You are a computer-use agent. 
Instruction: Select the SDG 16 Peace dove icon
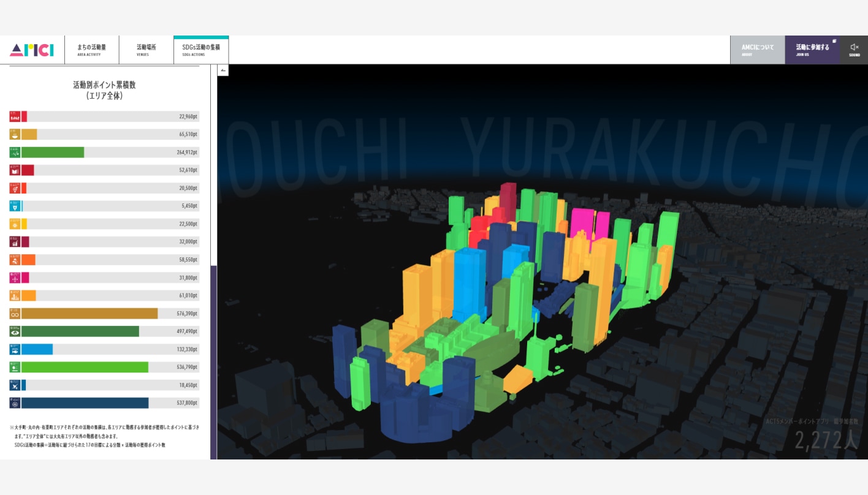tap(15, 385)
